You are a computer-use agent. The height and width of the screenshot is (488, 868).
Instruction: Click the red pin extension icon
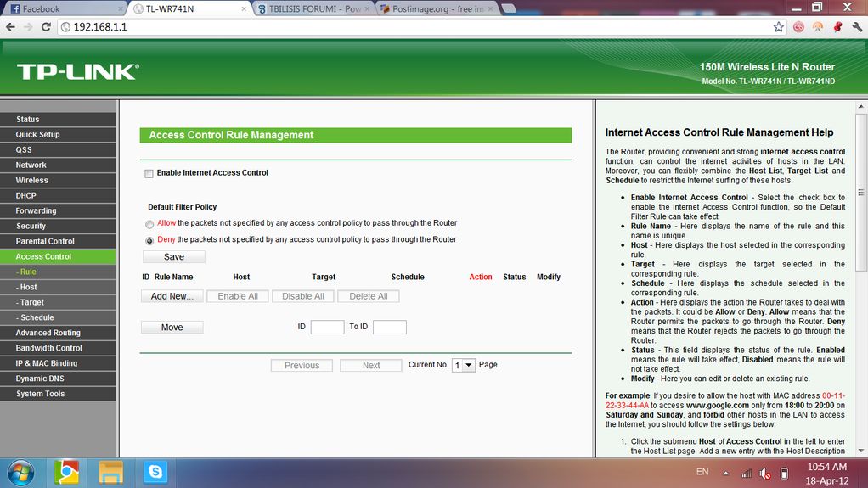tap(837, 26)
